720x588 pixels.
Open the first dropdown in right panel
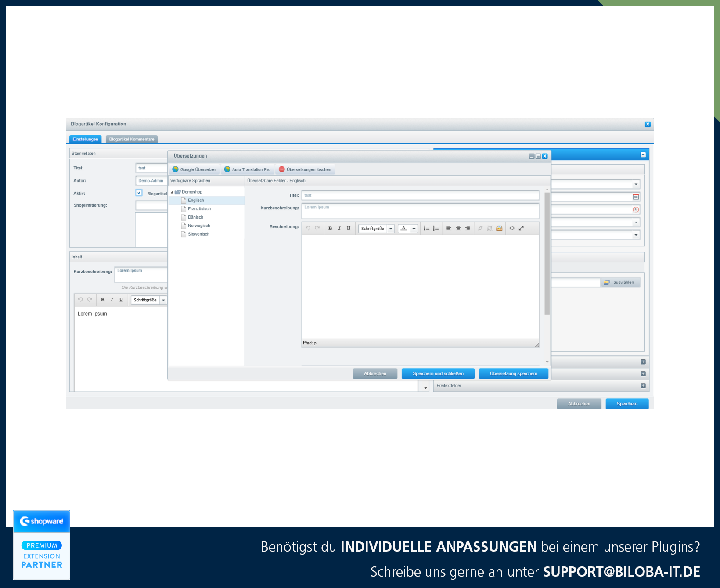(636, 184)
